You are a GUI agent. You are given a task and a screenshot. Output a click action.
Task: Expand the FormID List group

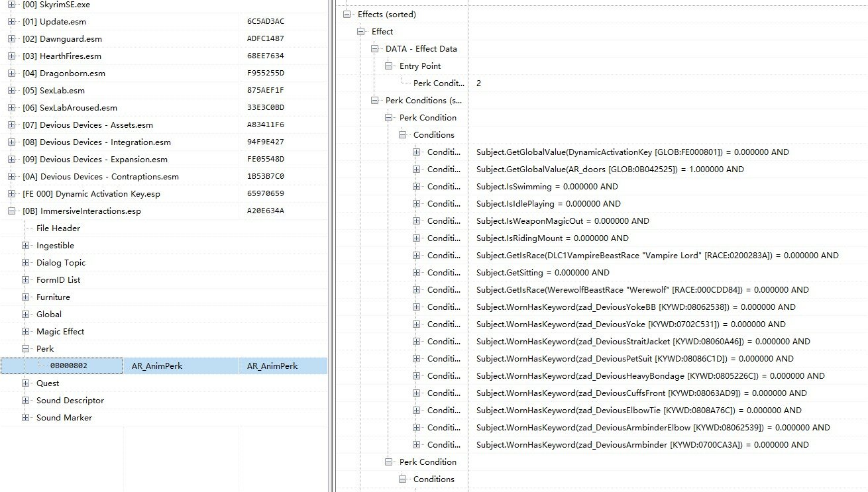[x=25, y=280]
